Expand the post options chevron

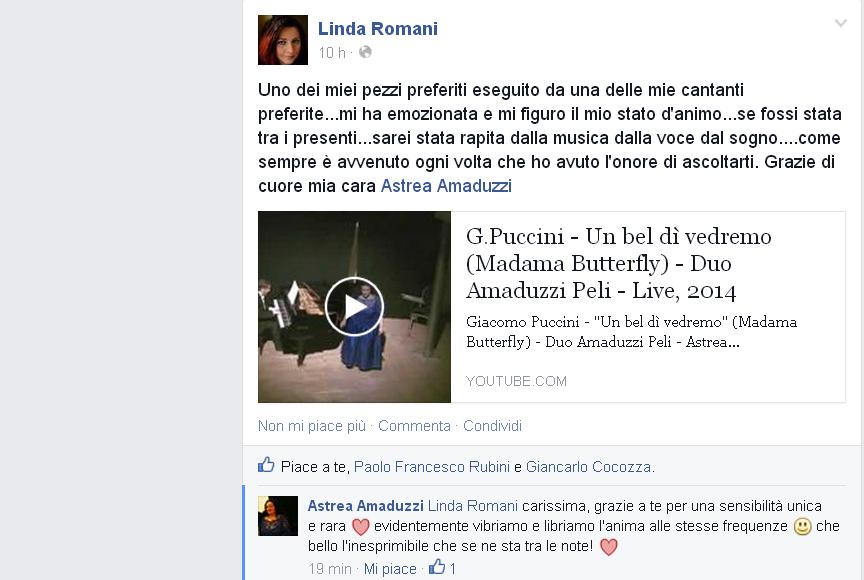click(840, 23)
